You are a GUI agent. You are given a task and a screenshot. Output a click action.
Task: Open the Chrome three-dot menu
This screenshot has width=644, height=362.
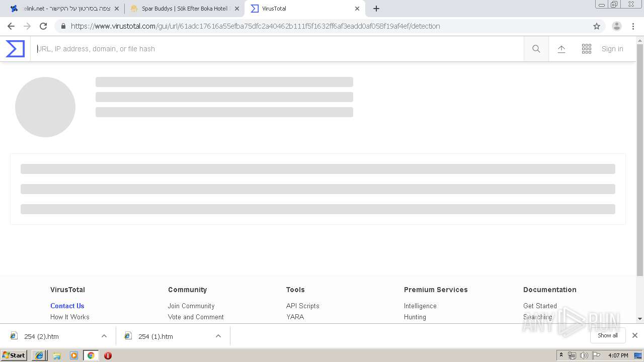coord(633,26)
